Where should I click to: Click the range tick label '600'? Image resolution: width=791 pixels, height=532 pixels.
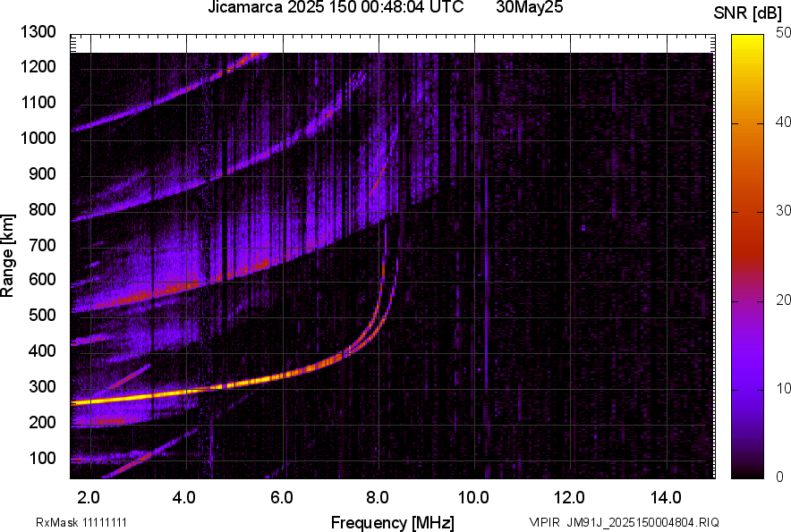point(42,279)
